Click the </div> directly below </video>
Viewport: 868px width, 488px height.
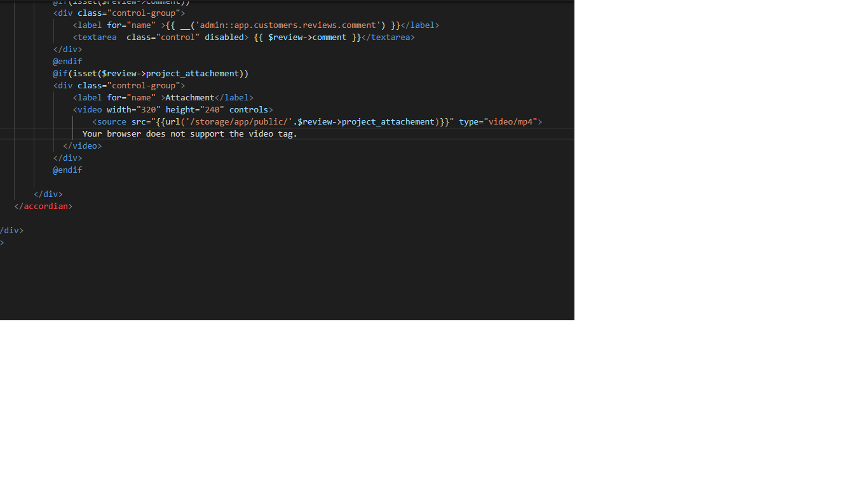pyautogui.click(x=68, y=158)
